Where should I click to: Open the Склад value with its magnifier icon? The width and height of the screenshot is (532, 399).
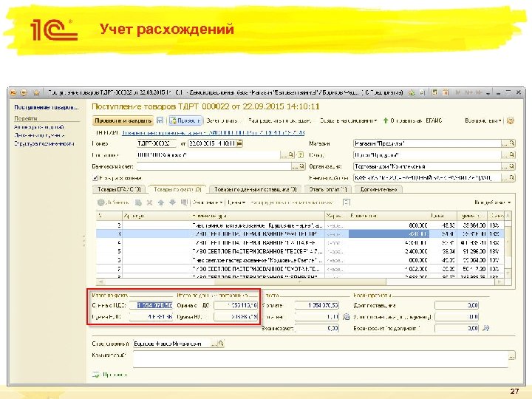point(512,155)
